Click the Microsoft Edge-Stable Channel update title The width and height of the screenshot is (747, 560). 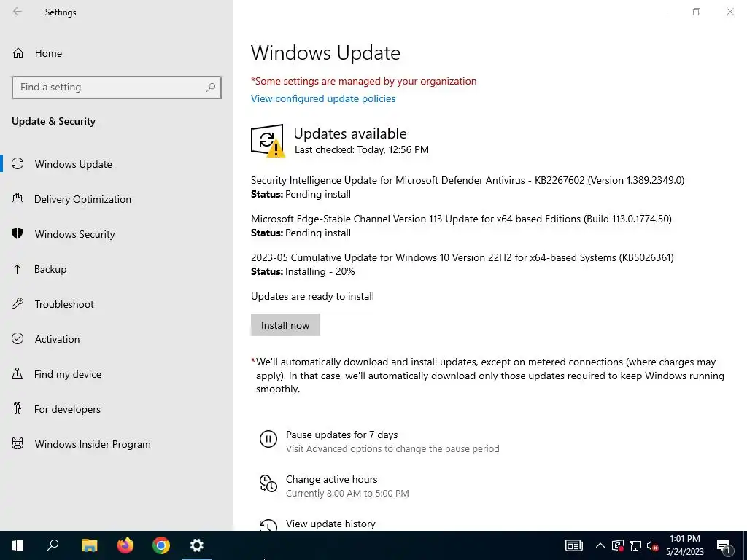(461, 219)
